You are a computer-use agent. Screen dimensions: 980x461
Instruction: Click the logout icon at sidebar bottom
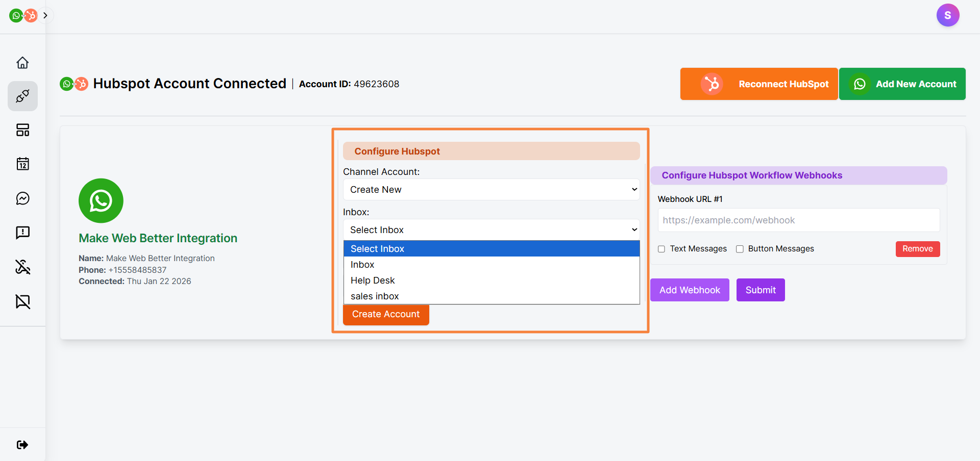(x=22, y=444)
